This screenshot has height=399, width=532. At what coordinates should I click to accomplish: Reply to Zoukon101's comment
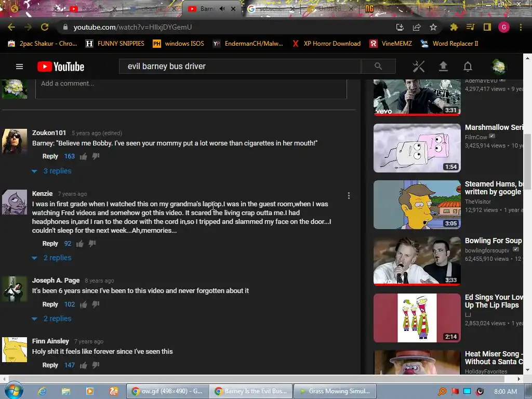coord(50,156)
